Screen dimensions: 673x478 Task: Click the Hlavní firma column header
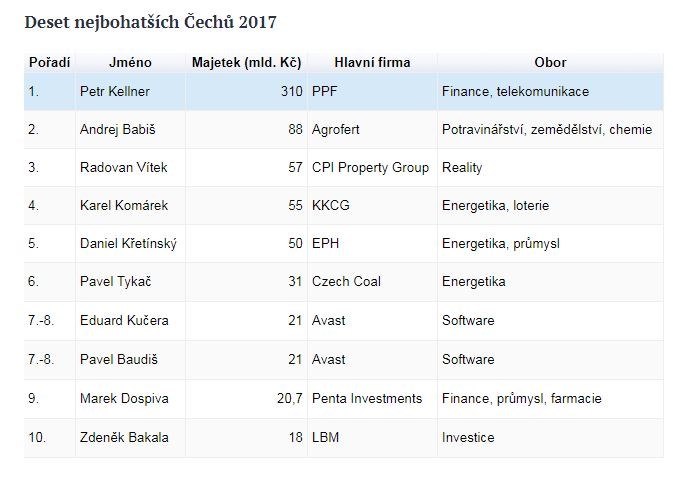(x=371, y=62)
